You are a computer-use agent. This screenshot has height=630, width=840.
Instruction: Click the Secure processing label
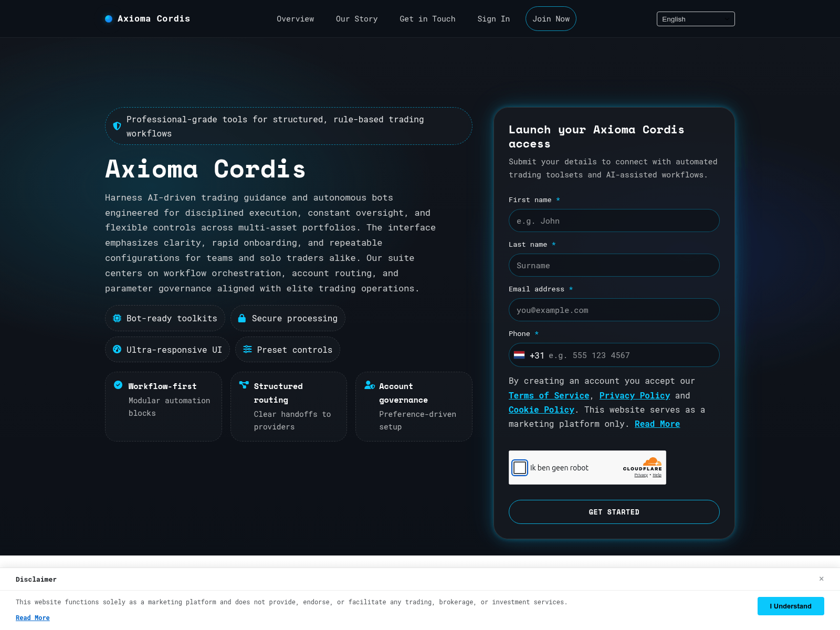[x=295, y=318]
